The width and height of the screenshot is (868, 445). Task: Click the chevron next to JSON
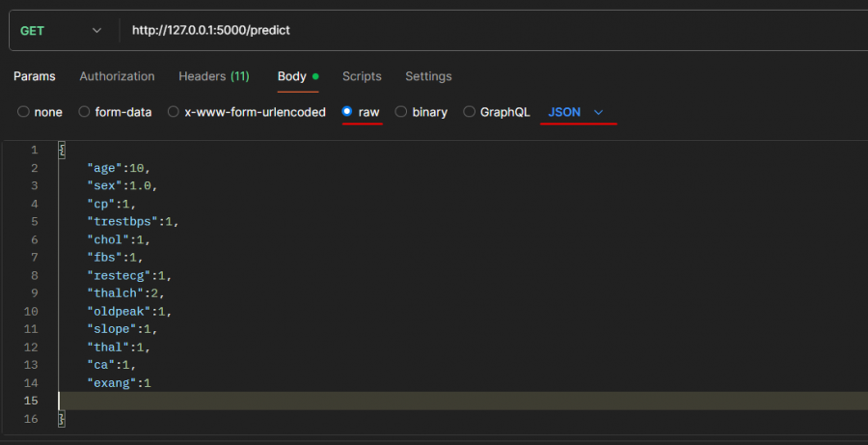pos(599,113)
